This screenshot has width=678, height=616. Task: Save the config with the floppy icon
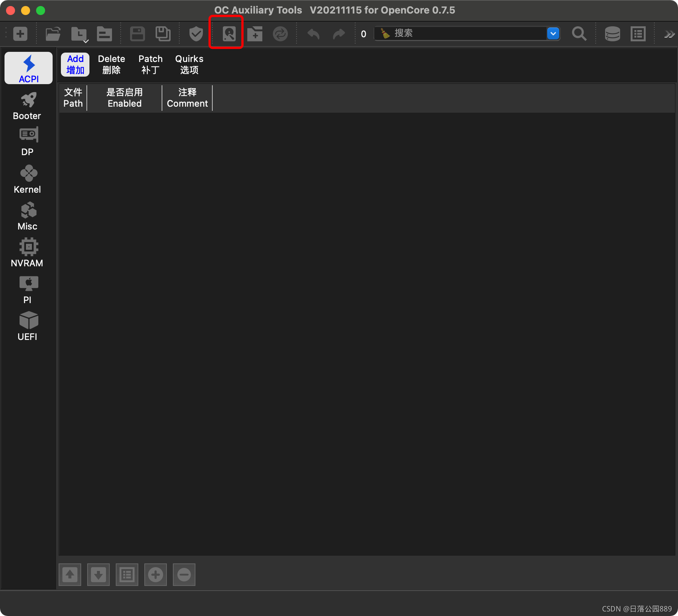[x=137, y=34]
